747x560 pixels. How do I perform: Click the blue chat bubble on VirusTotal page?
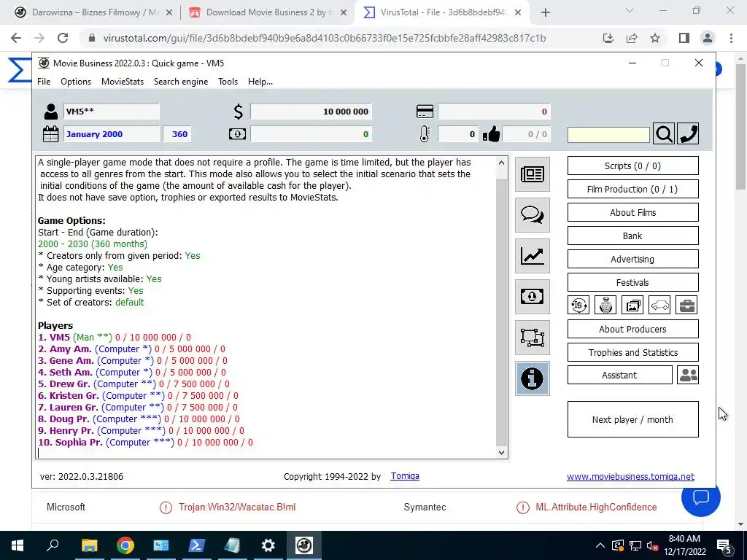[701, 497]
